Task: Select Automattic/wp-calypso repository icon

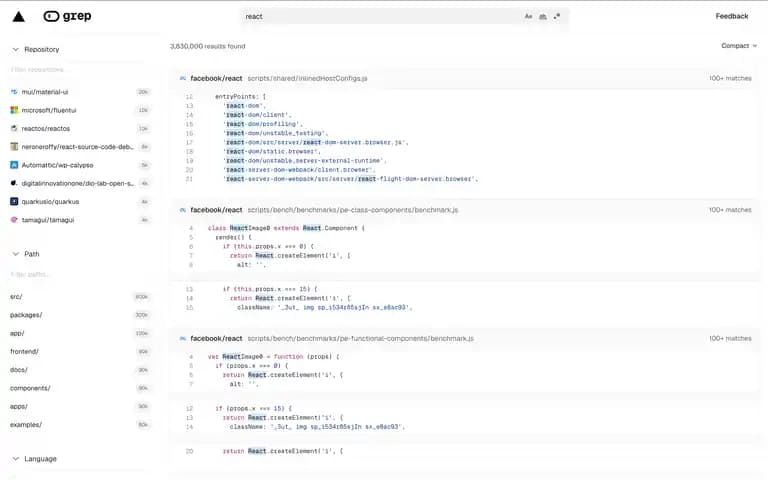Action: coord(14,165)
